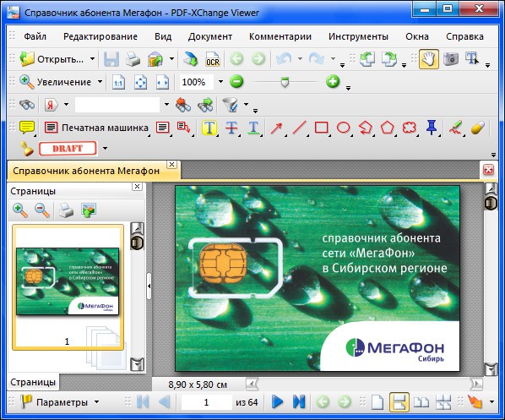Open DRAFT stamp selection dropdown

point(105,149)
